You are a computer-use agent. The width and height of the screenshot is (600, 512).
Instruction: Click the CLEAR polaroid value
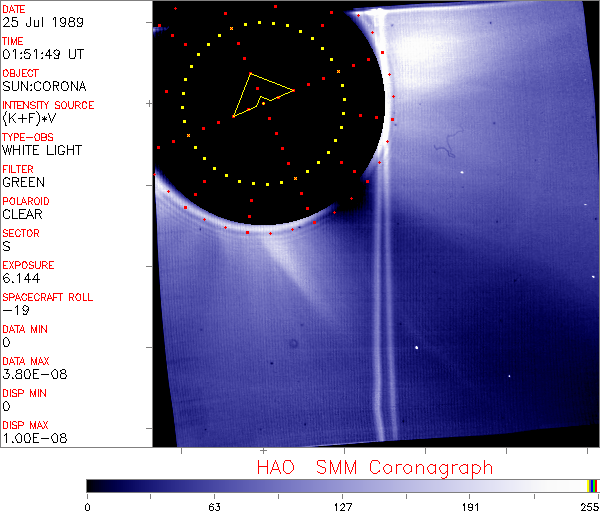click(22, 214)
